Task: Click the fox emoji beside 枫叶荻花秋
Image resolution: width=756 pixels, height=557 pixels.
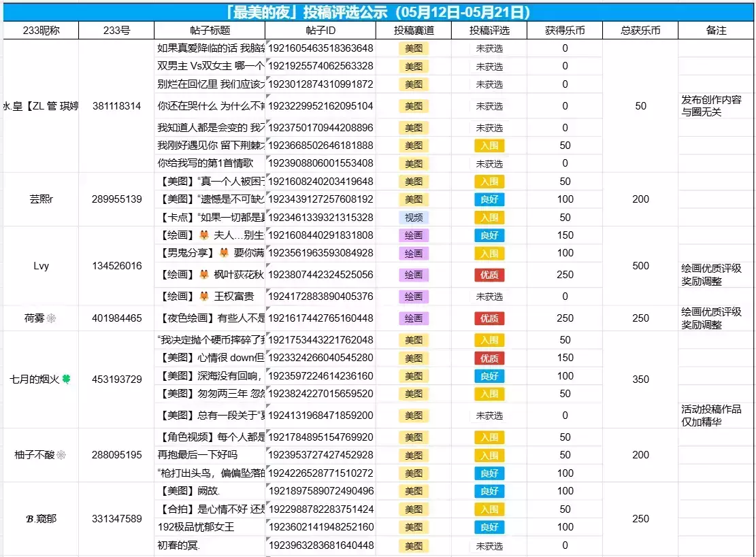Action: click(x=204, y=275)
